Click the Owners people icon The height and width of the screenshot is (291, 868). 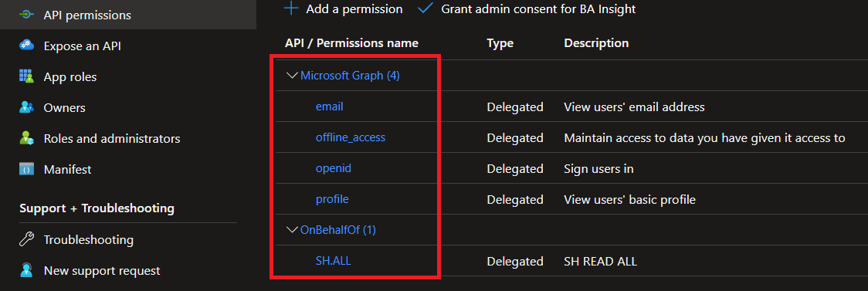(x=26, y=107)
